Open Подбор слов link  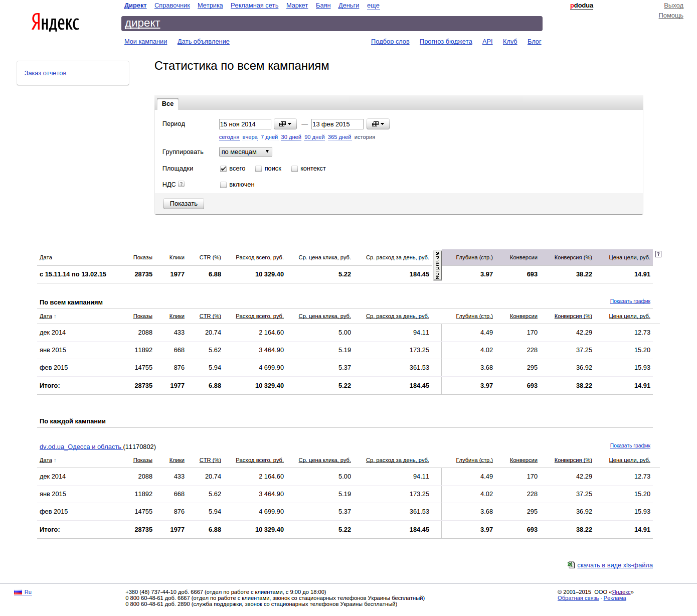pos(390,42)
